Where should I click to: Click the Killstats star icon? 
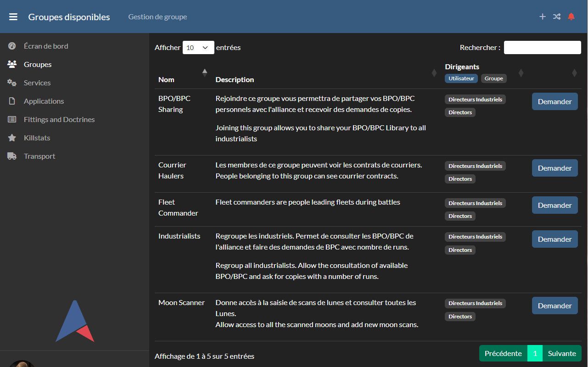pos(12,138)
